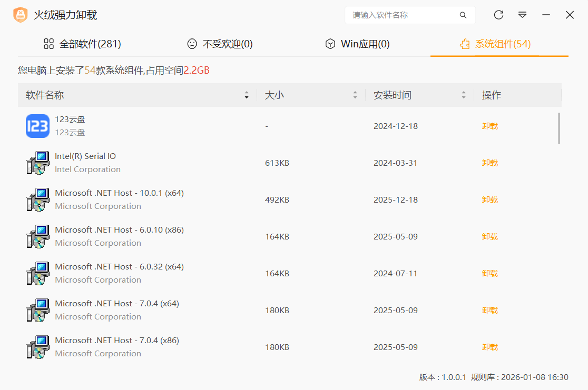
Task: Sort by 软件名称 using column arrows
Action: [247, 95]
